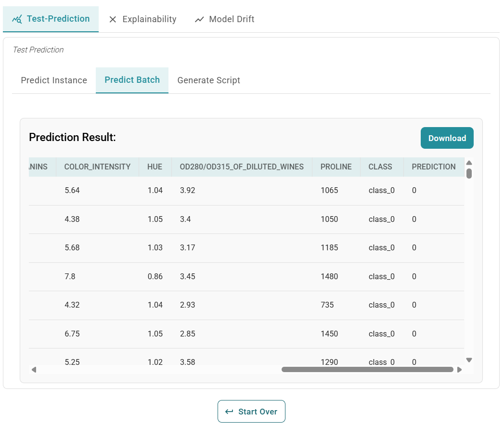Select the Predict Batch sub-tab
The width and height of the screenshot is (504, 426).
(x=132, y=80)
